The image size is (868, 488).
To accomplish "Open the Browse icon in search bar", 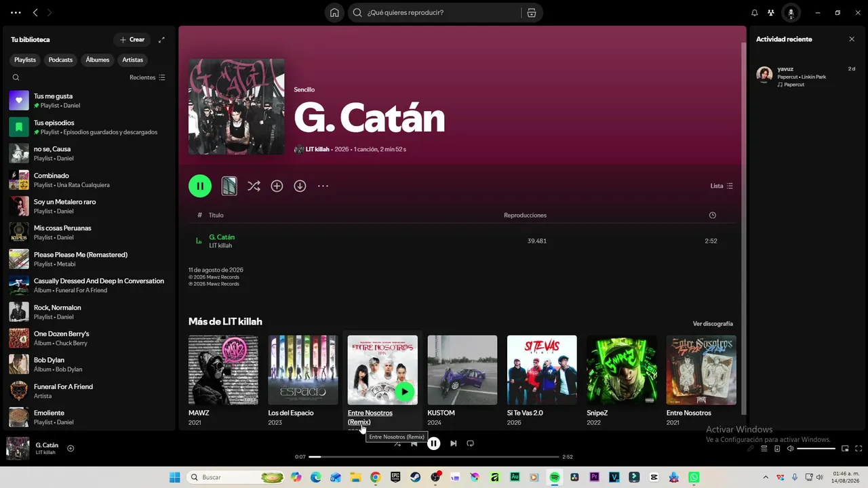I will click(532, 13).
